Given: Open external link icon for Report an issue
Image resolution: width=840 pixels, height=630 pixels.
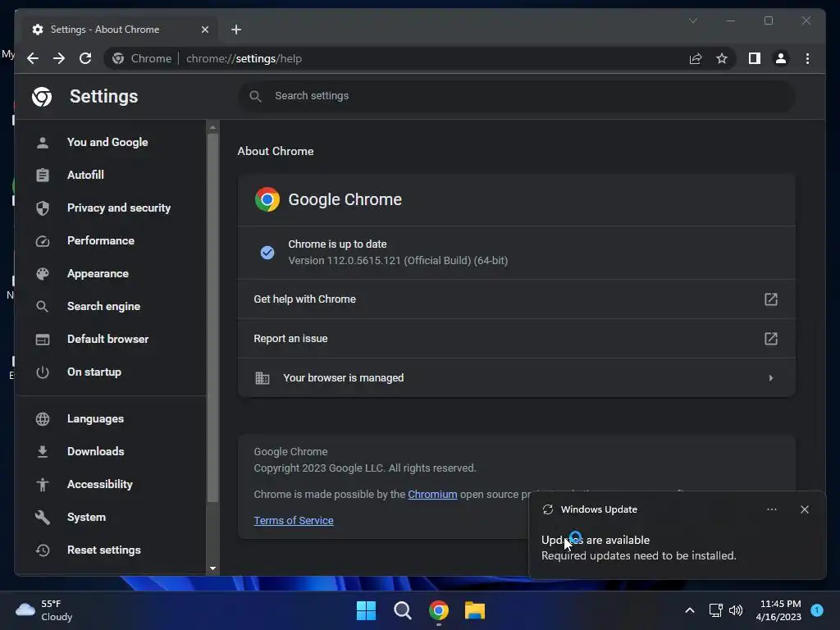Looking at the screenshot, I should pyautogui.click(x=770, y=339).
